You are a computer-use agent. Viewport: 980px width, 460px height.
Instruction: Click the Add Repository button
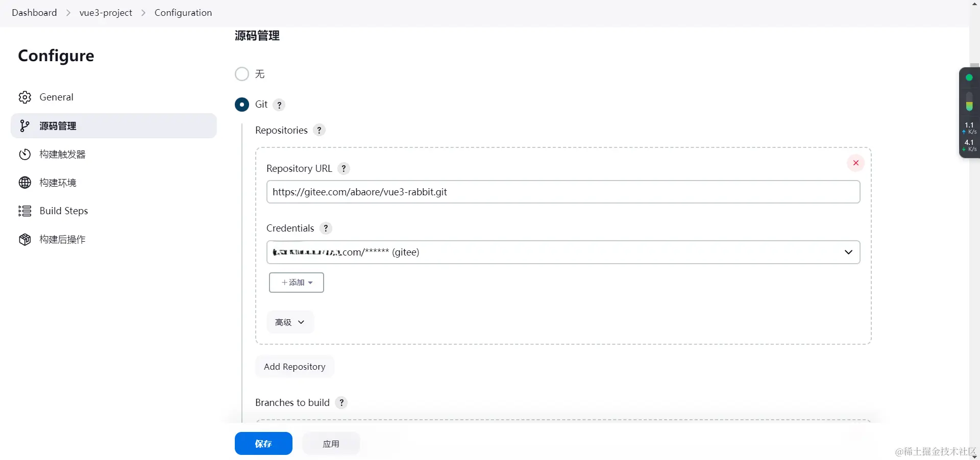295,367
